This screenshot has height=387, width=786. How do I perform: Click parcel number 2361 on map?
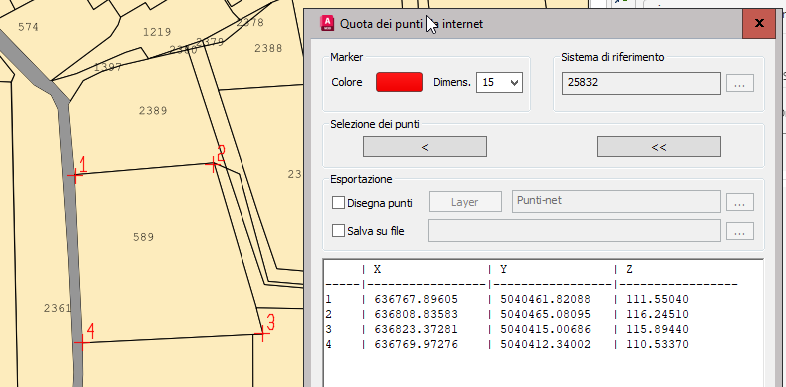click(x=57, y=308)
